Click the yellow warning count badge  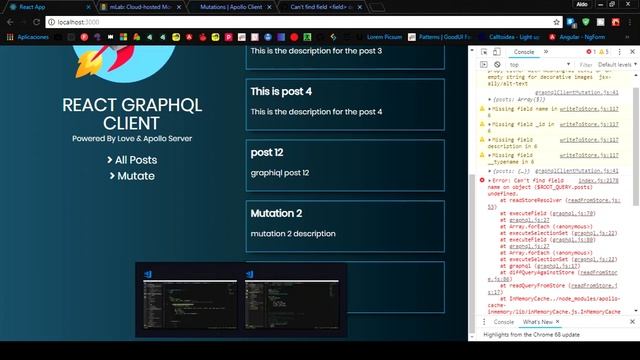(604, 52)
